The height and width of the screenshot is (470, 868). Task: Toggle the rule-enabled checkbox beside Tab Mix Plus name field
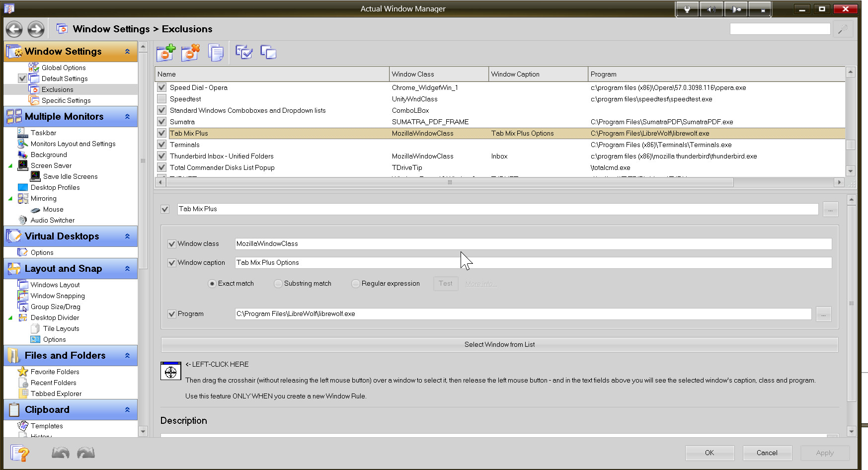coord(165,209)
